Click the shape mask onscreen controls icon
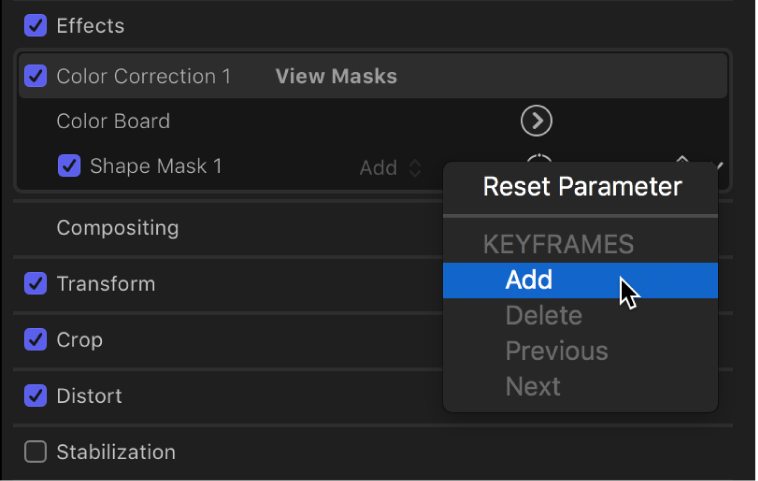758x481 pixels. (539, 160)
